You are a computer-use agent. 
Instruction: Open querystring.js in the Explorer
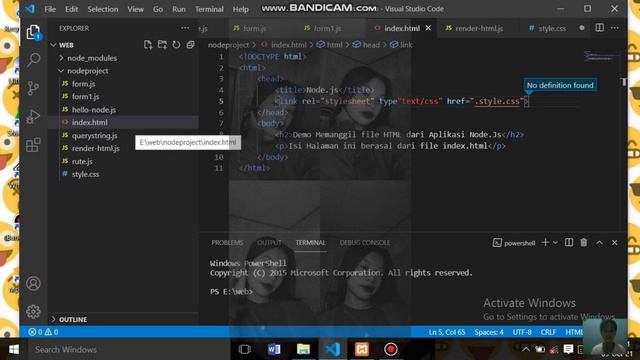click(94, 135)
